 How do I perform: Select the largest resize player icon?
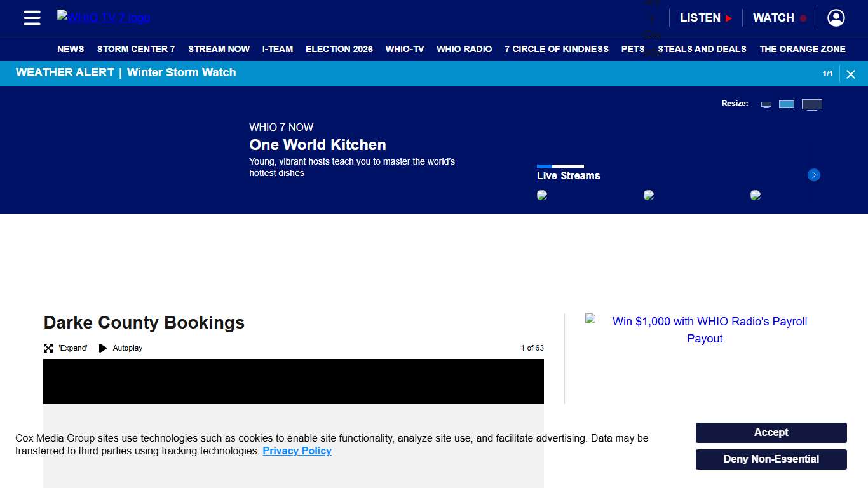[811, 105]
